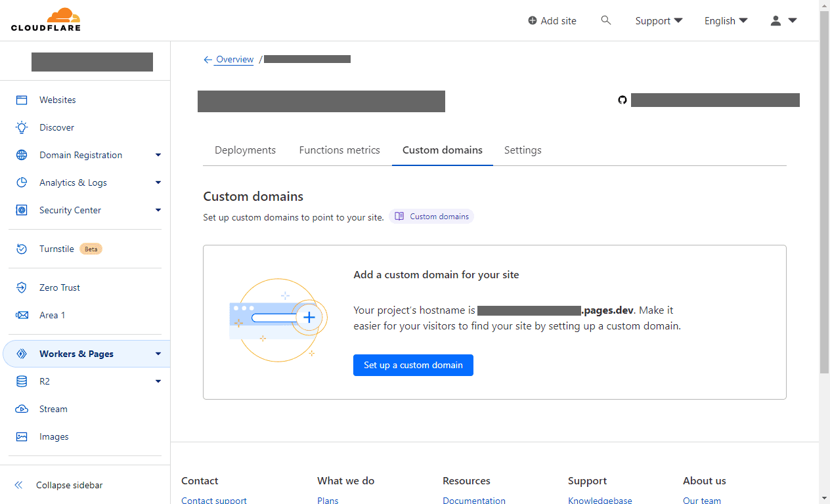Click the GitHub repository icon
Screen dimensions: 830x504
622,100
